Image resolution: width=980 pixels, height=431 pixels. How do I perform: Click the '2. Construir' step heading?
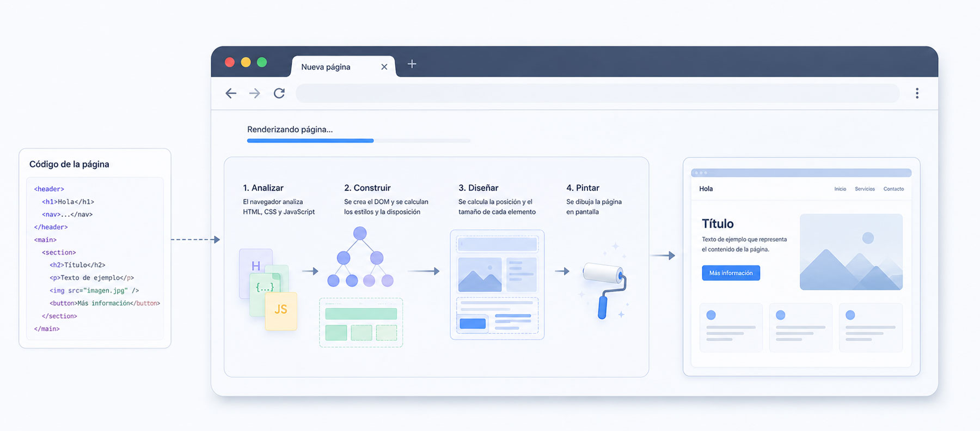[367, 187]
